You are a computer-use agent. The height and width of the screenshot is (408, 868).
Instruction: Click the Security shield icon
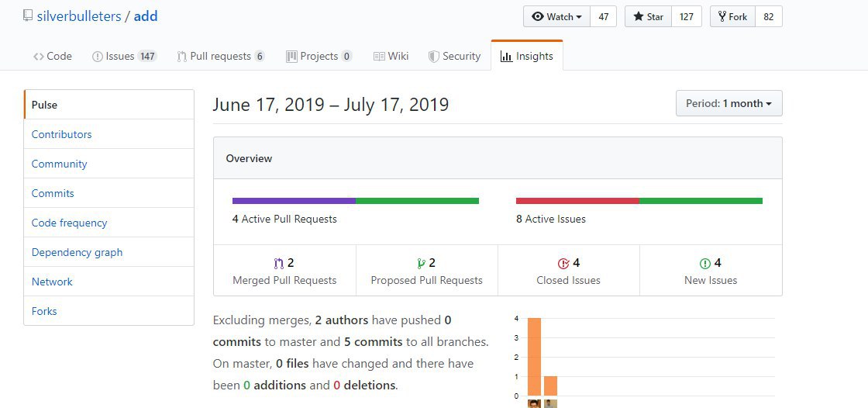pyautogui.click(x=434, y=57)
